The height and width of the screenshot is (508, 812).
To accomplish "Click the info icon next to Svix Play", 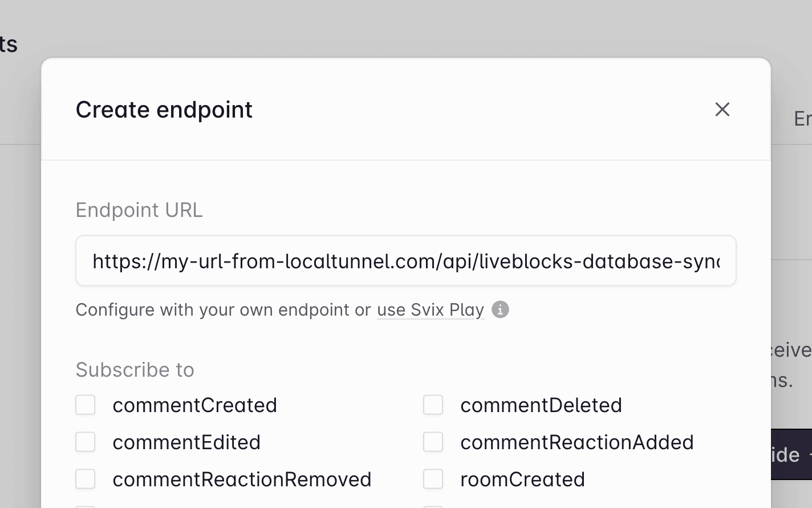I will pos(500,310).
